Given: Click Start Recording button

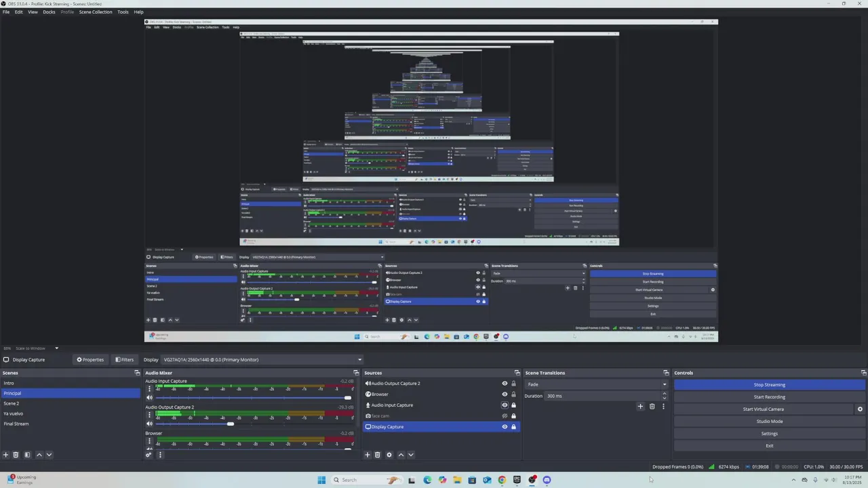Looking at the screenshot, I should tap(769, 397).
